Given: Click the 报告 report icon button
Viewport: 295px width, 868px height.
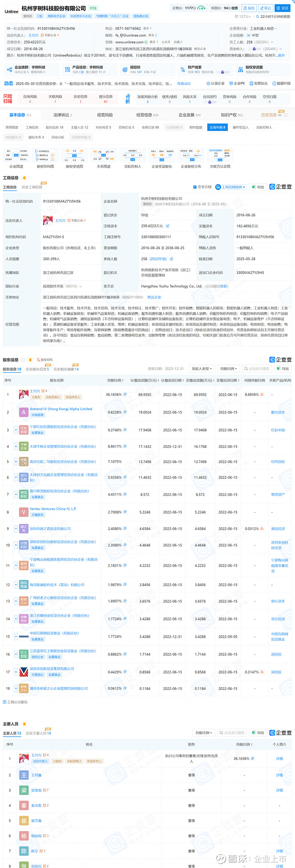Looking at the screenshot, I should (249, 8).
